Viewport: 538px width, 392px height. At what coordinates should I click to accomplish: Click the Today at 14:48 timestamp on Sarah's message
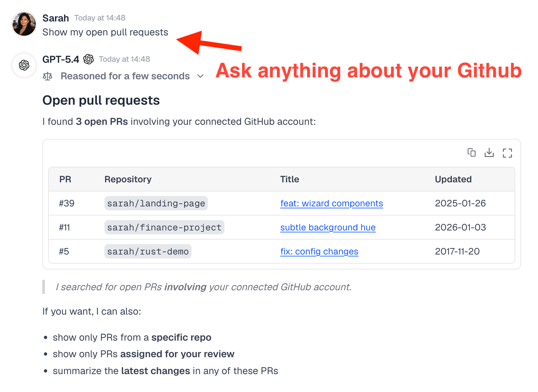[x=99, y=18]
